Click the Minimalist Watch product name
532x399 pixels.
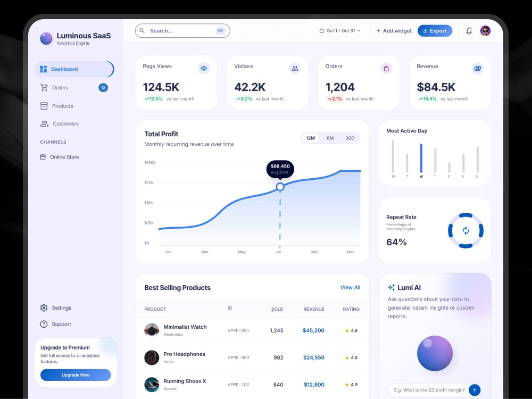(x=185, y=327)
